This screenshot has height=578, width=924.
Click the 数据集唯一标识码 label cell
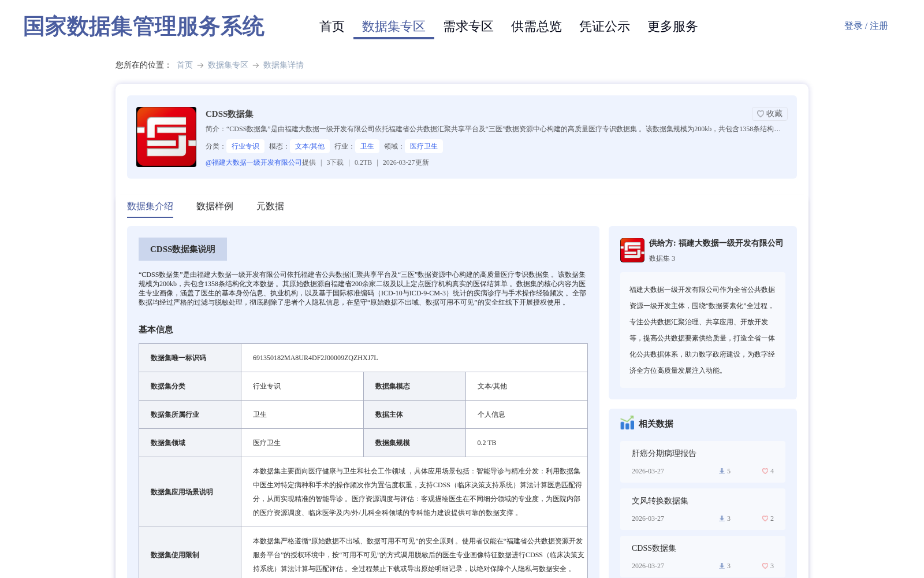pos(190,358)
